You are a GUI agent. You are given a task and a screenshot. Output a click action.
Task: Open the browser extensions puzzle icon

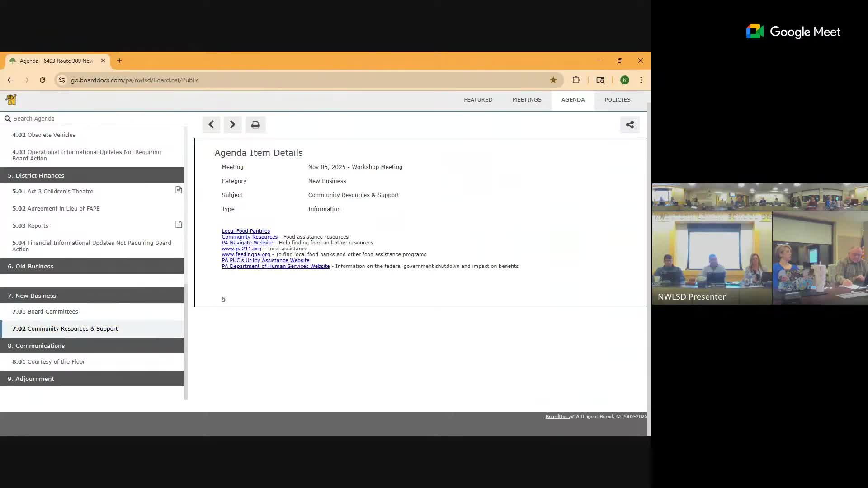576,80
